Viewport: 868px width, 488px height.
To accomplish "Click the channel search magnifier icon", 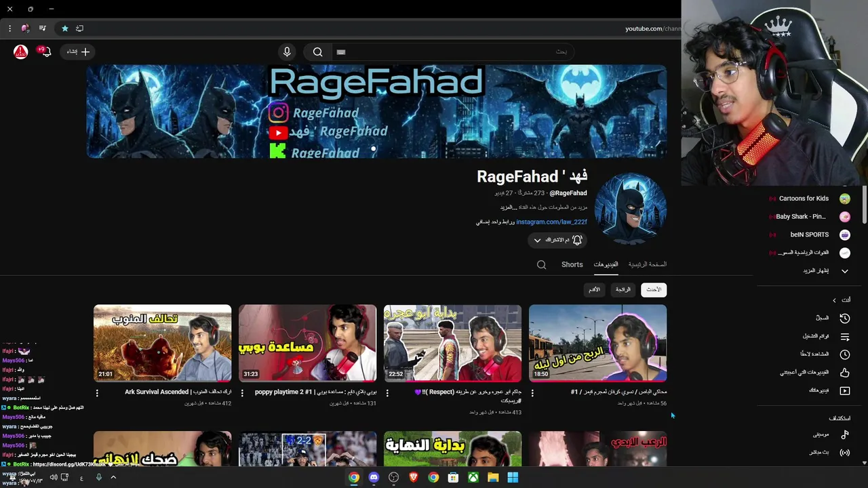I will pos(541,265).
